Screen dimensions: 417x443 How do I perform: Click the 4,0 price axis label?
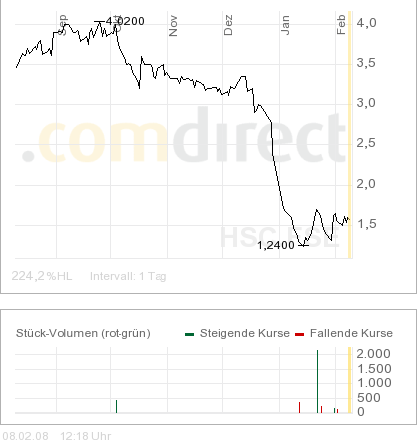366,23
